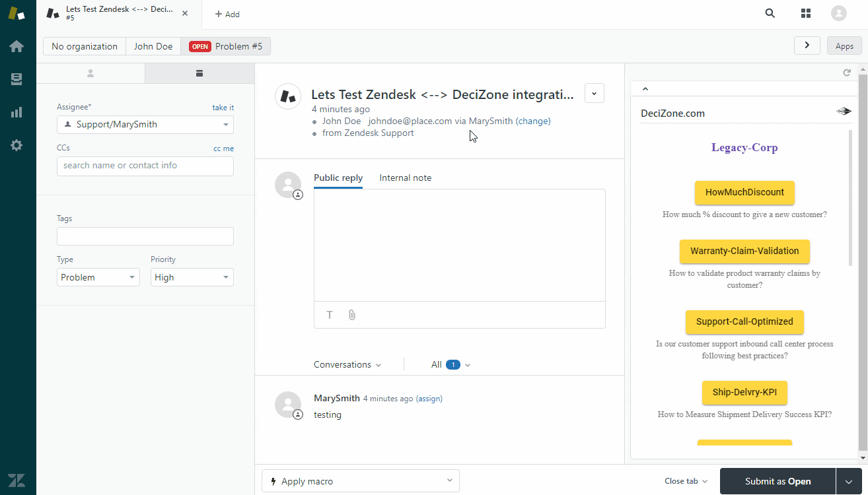The height and width of the screenshot is (495, 868).
Task: Click the Zendesk logo at bottom left
Action: point(17,480)
